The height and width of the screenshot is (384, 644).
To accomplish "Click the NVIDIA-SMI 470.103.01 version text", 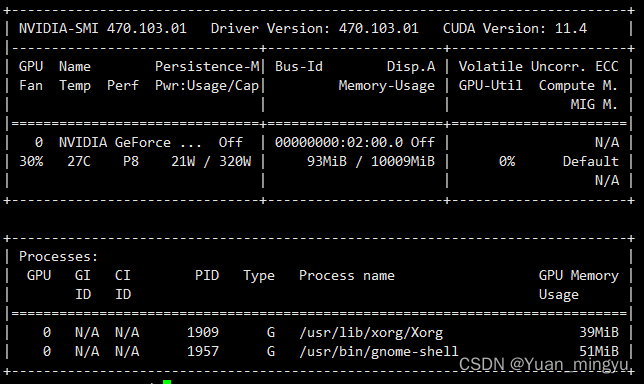I will 103,28.
